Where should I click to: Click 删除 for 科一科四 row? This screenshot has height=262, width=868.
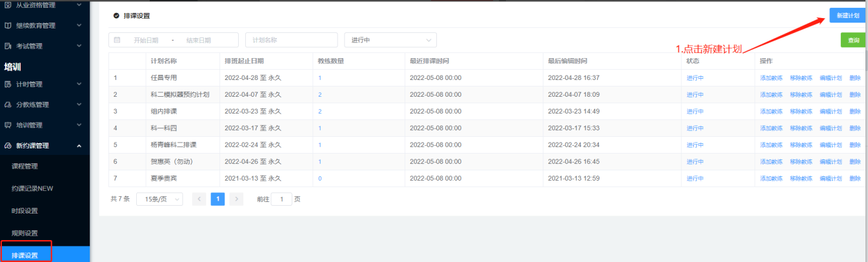tap(855, 128)
